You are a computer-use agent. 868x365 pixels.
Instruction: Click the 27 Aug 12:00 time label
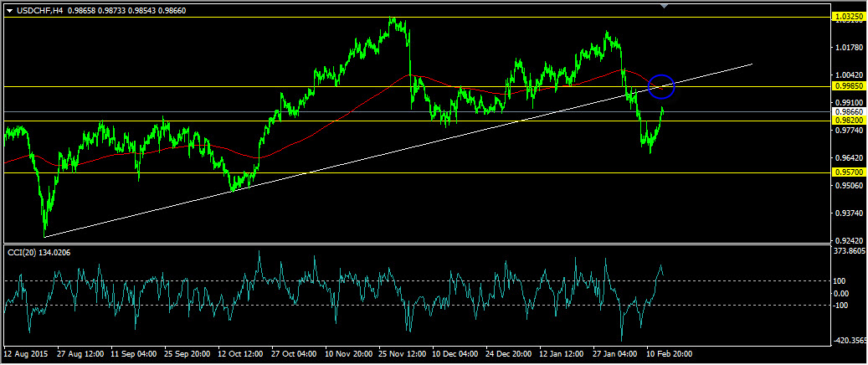[x=80, y=353]
